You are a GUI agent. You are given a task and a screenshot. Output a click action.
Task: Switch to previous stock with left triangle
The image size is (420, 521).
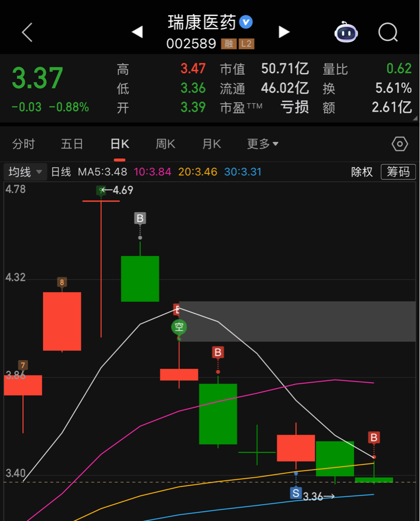[137, 32]
